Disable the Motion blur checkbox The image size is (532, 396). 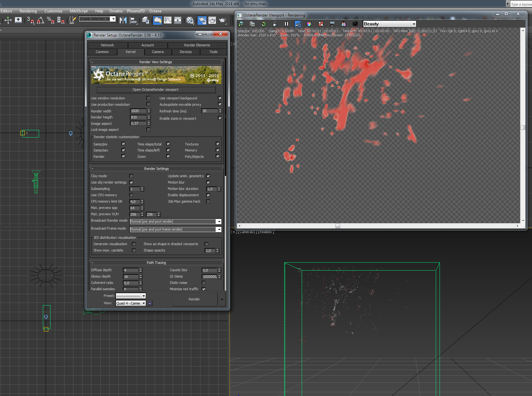pos(208,182)
